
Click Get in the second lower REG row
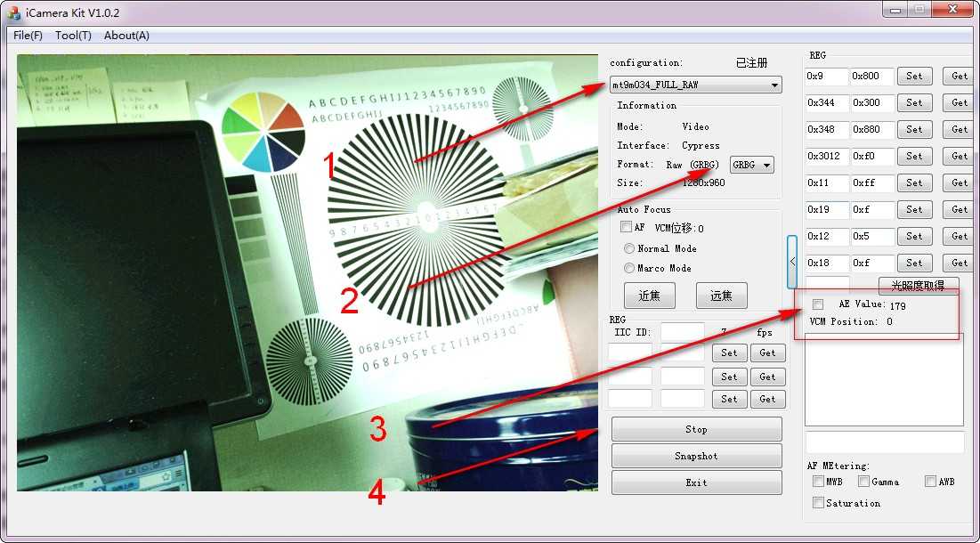[767, 377]
